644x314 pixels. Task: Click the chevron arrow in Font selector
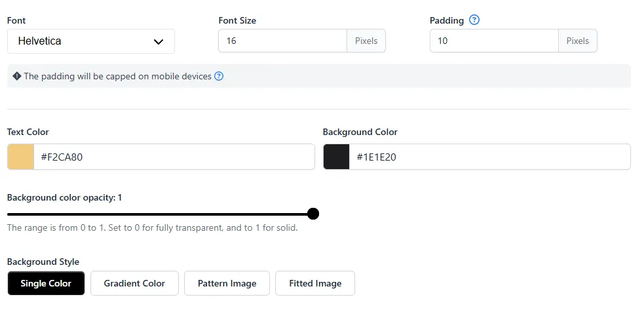coord(158,41)
